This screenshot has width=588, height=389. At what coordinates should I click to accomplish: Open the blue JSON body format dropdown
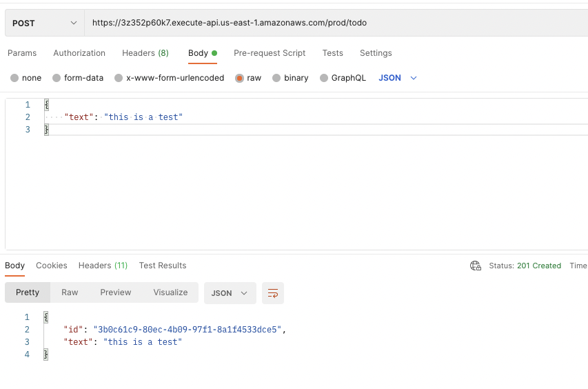(398, 78)
